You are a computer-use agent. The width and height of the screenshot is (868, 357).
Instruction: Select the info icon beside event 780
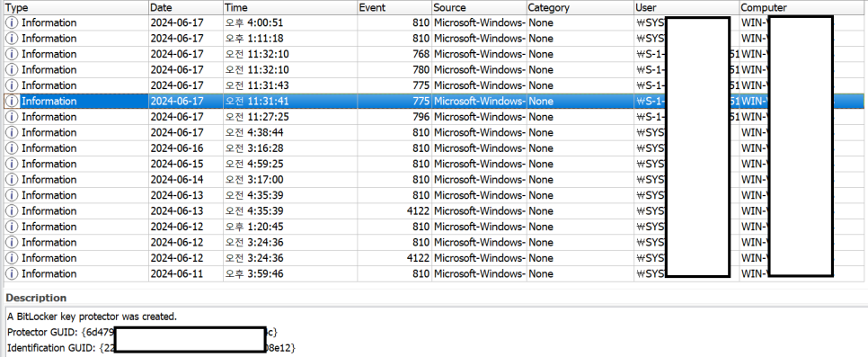pos(11,69)
